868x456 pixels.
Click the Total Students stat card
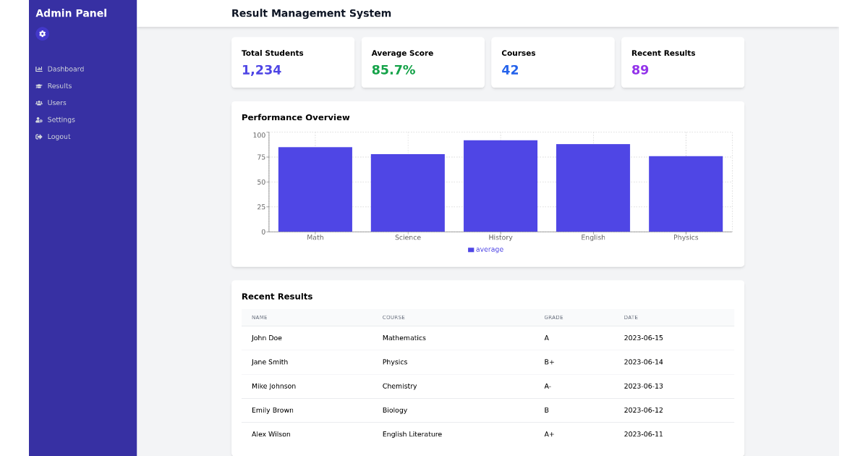point(292,62)
